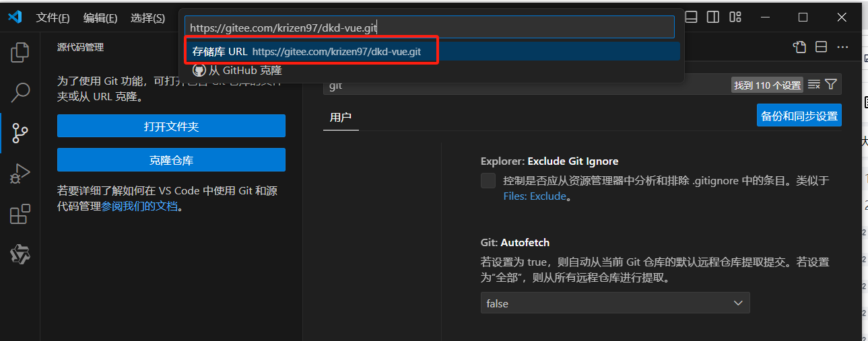Open the 参阅我们的文档 link

[x=139, y=206]
